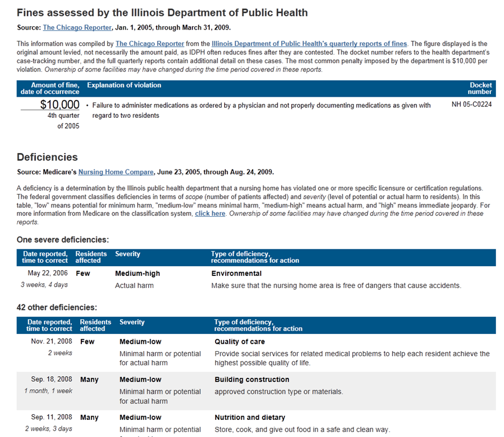Click 'Many' residents in Sep. 18 row
504x437 pixels.
89,380
